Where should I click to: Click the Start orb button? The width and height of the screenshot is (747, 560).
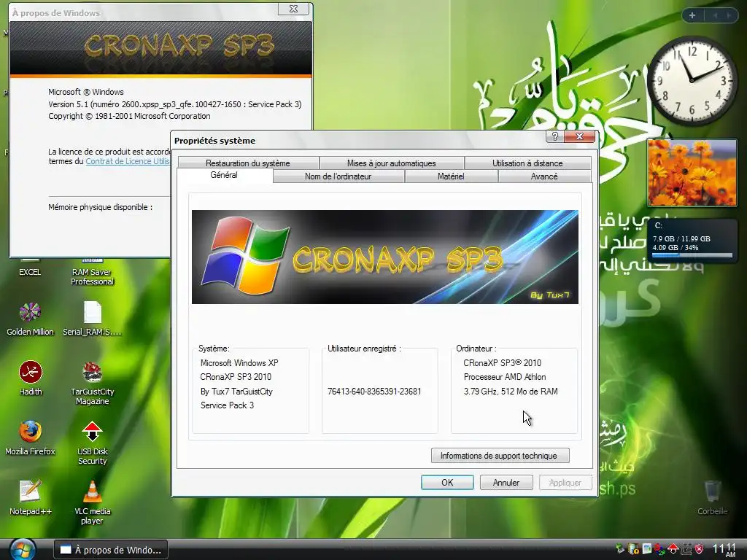(23, 550)
